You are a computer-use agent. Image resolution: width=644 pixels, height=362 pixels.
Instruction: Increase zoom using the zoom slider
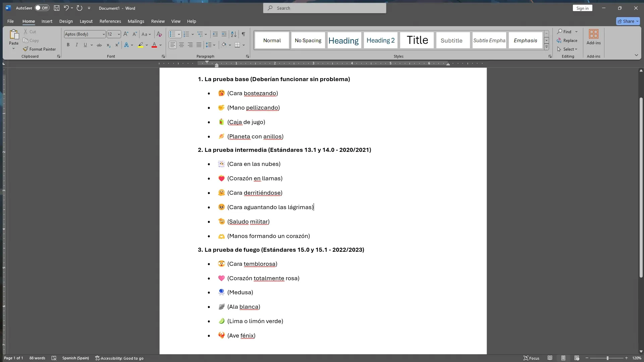click(626, 358)
